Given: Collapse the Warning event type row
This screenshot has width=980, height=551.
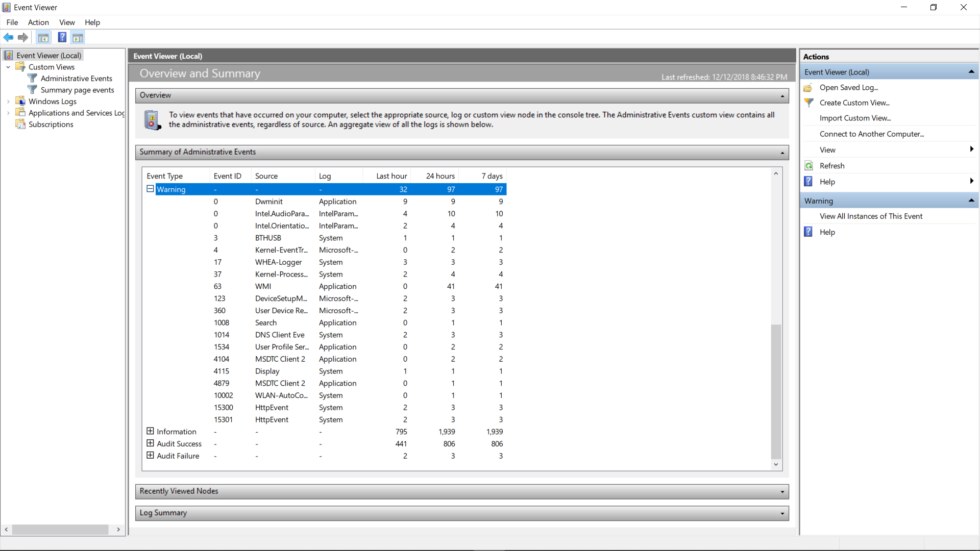Looking at the screenshot, I should pos(150,189).
